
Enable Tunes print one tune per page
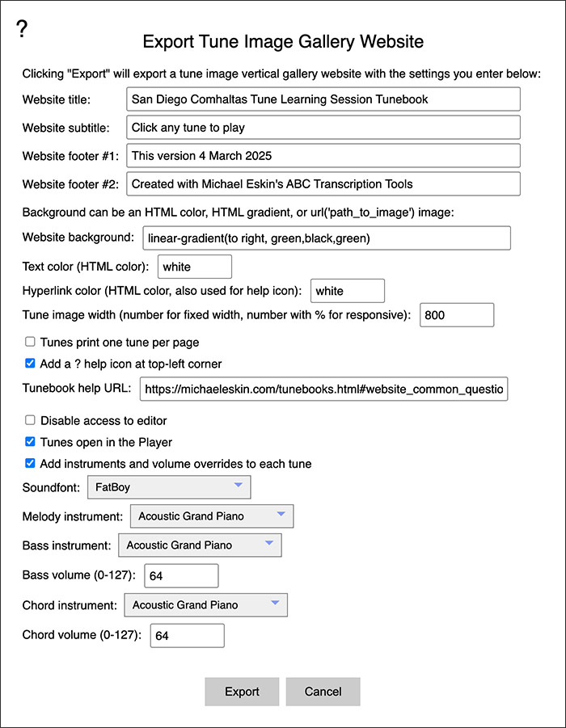point(30,342)
